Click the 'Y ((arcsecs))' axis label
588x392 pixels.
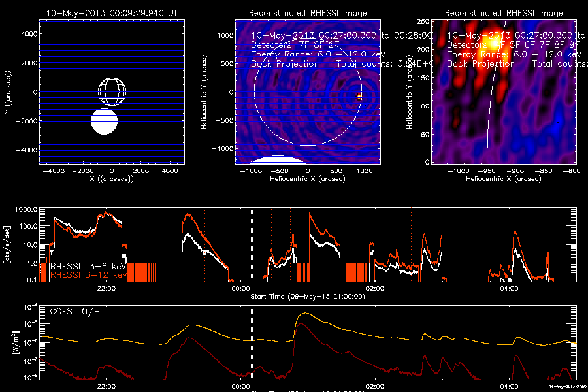8,92
